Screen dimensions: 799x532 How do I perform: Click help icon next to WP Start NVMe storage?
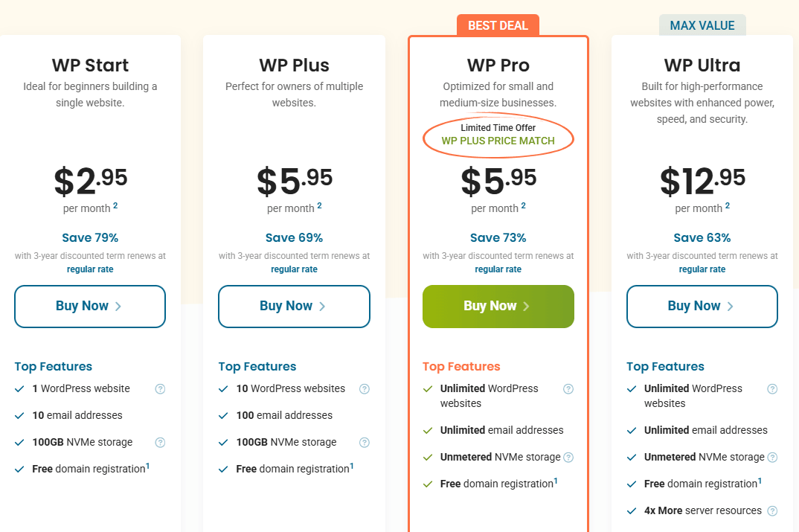coord(160,442)
